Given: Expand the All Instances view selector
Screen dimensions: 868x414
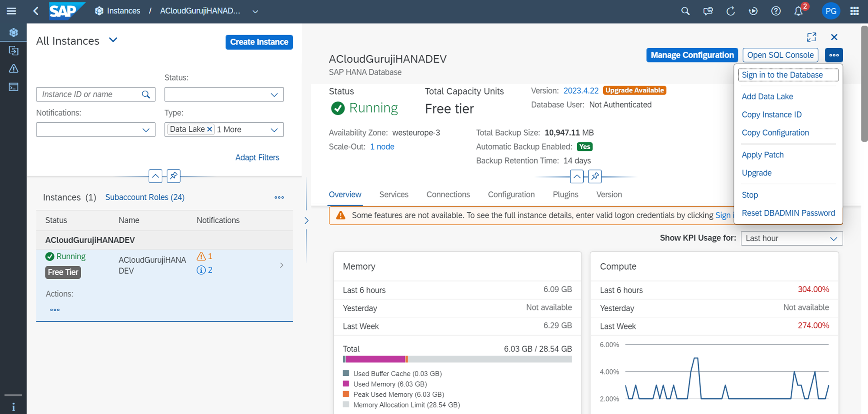Looking at the screenshot, I should pos(113,40).
